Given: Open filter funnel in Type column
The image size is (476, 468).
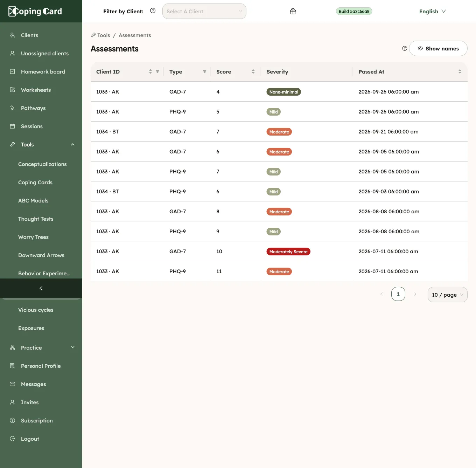Looking at the screenshot, I should [x=204, y=71].
